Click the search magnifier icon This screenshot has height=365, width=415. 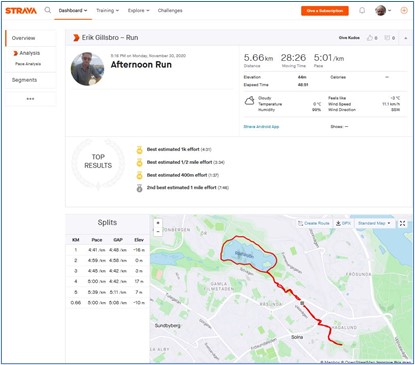tap(48, 10)
